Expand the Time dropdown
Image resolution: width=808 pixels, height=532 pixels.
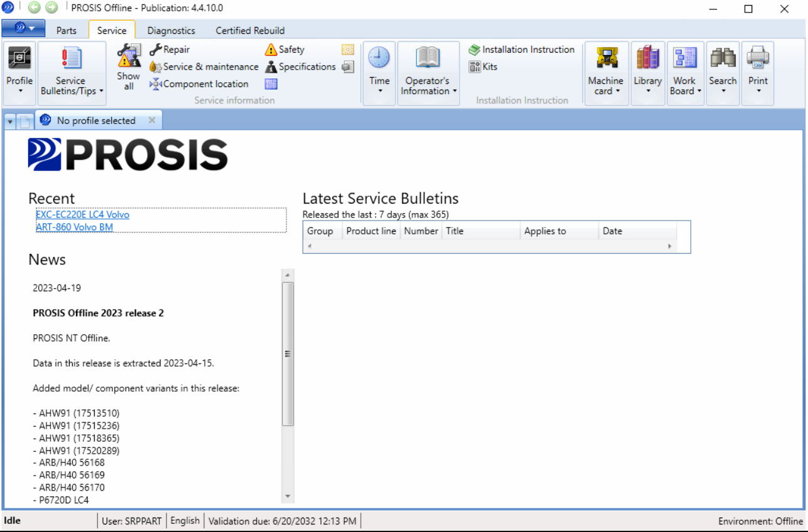[379, 91]
